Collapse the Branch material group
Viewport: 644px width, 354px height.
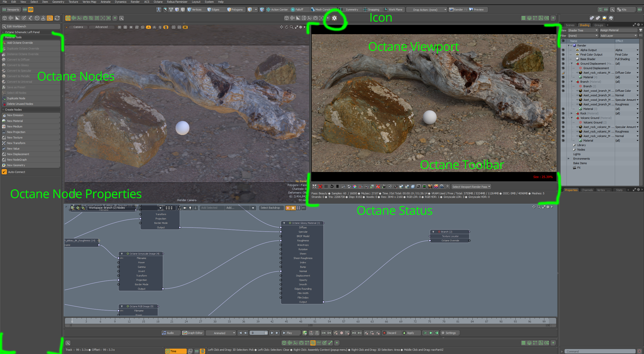coord(572,82)
